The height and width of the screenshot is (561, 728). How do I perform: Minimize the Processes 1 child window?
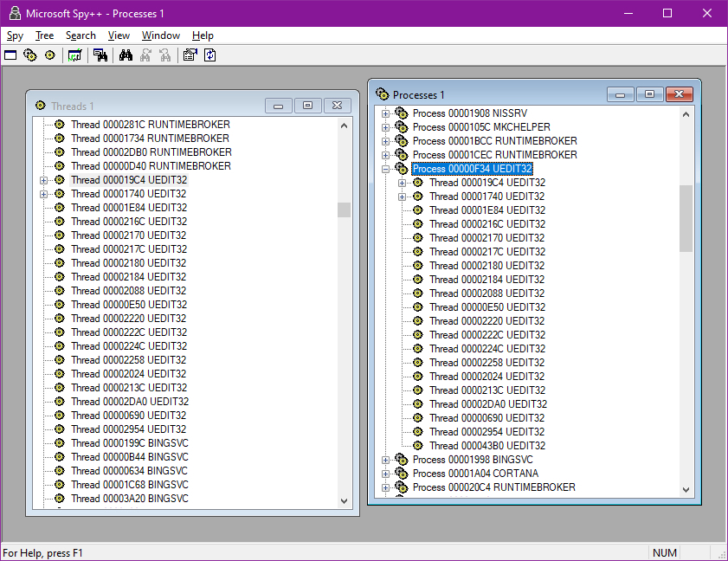point(621,94)
